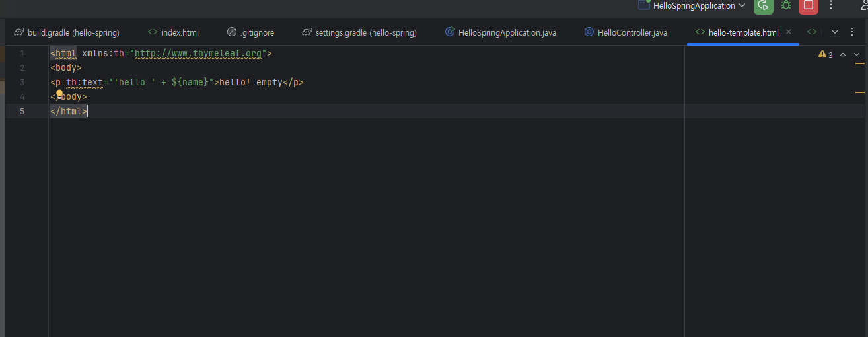Click line number 2 in the gutter
This screenshot has height=337, width=868.
coord(22,68)
